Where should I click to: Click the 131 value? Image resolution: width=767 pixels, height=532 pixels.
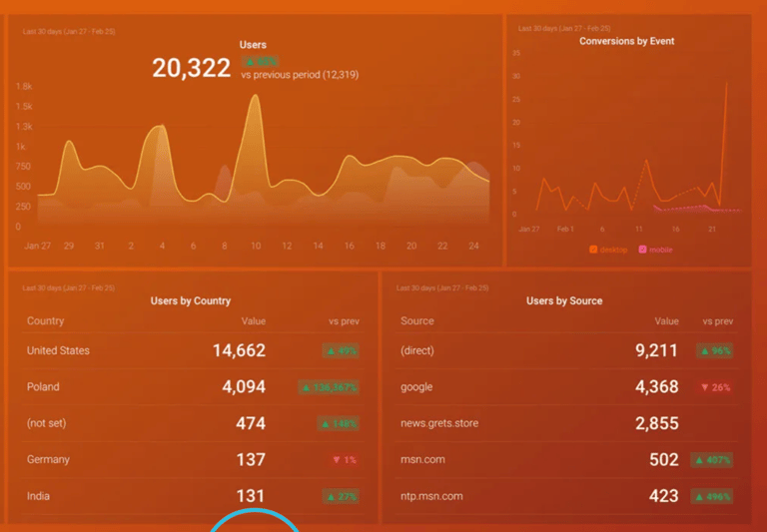pos(251,496)
